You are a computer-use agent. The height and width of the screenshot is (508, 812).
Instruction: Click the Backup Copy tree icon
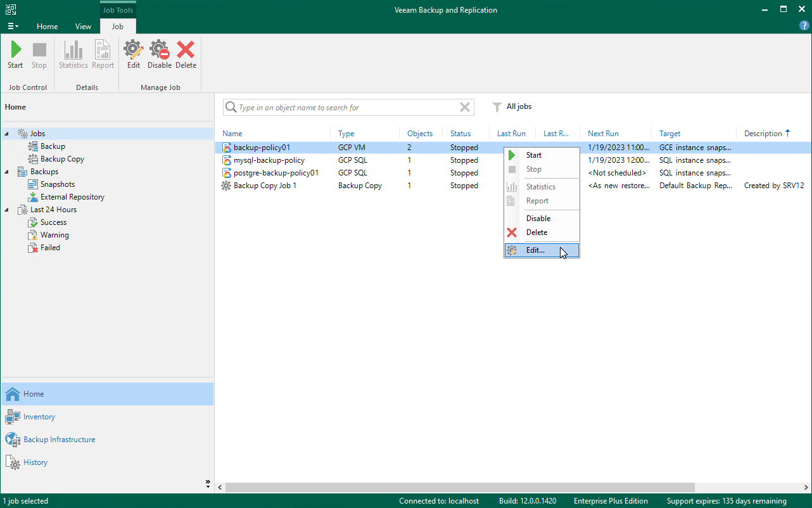[34, 159]
